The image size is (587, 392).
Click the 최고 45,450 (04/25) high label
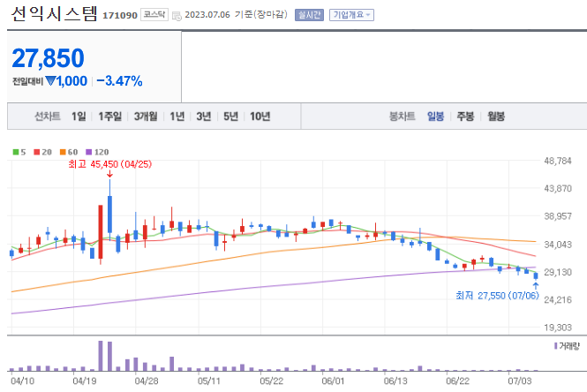109,164
